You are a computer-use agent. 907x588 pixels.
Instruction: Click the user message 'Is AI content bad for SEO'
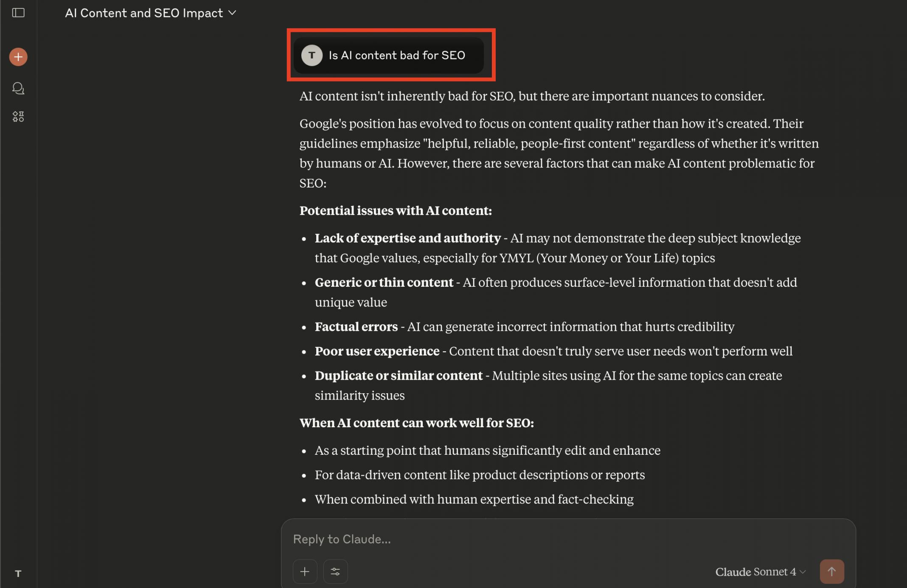click(x=396, y=56)
